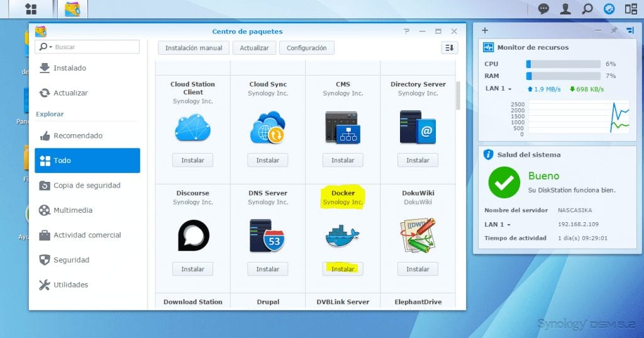The height and width of the screenshot is (338, 644).
Task: Select the Multimedia category
Action: 87,210
